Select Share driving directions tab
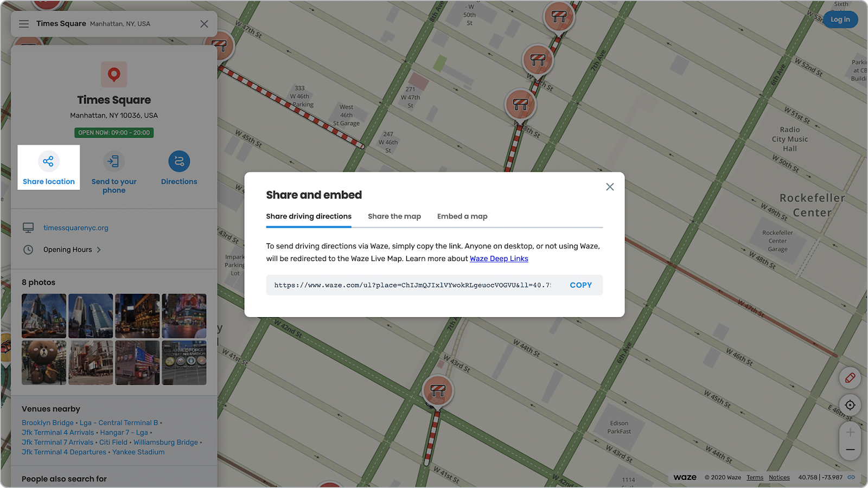 (309, 216)
